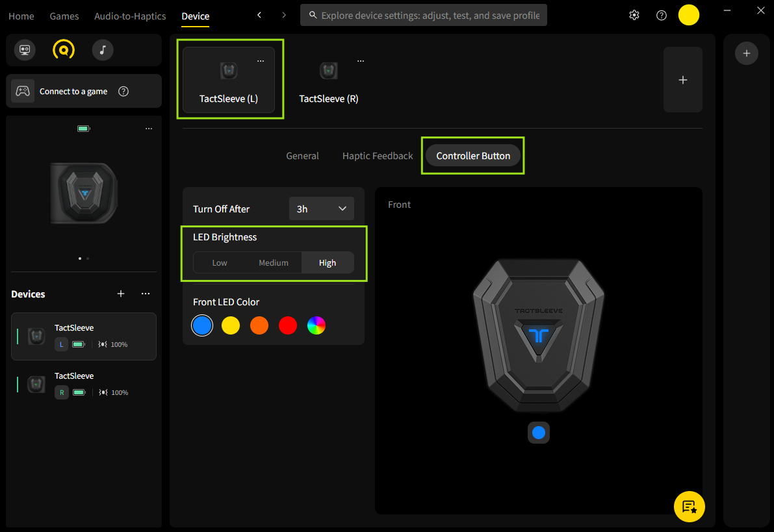Select TactSleeve L in devices list
The width and height of the screenshot is (774, 532).
pos(84,336)
